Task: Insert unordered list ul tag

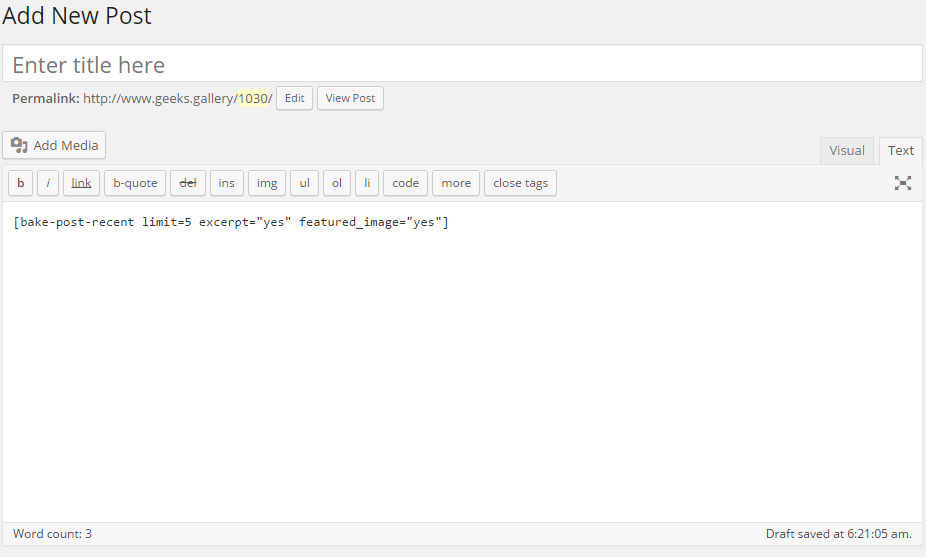Action: [305, 183]
